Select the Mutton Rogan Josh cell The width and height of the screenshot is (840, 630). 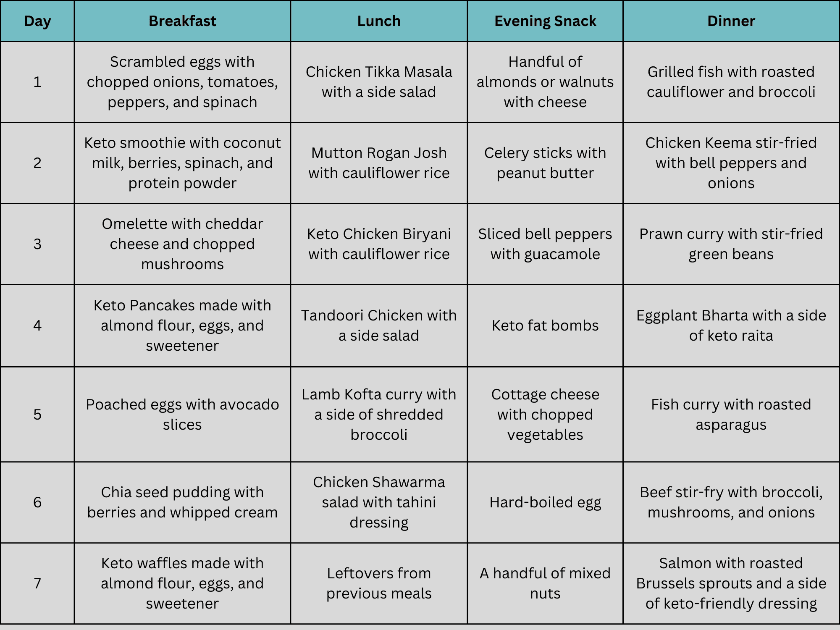tap(379, 163)
